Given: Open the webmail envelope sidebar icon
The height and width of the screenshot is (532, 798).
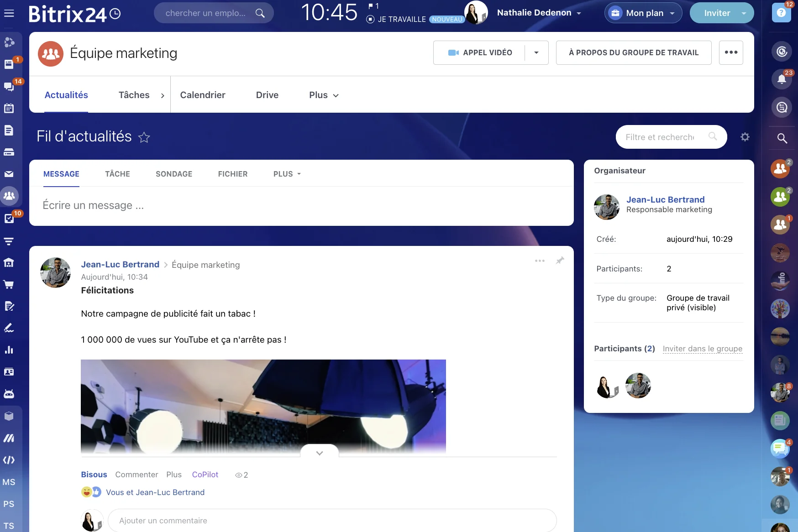Looking at the screenshot, I should [x=9, y=174].
